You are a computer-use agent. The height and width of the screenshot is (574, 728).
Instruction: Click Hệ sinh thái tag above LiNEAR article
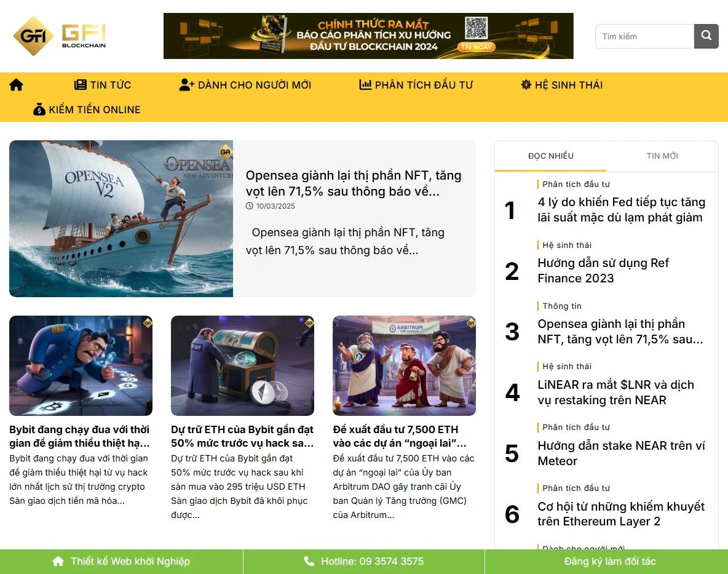tap(567, 367)
